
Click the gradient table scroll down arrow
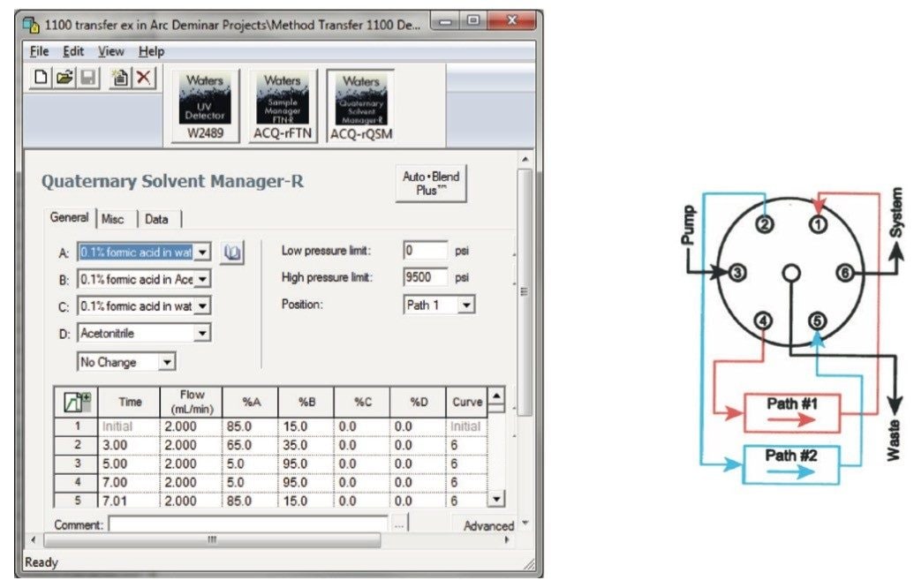(x=496, y=499)
